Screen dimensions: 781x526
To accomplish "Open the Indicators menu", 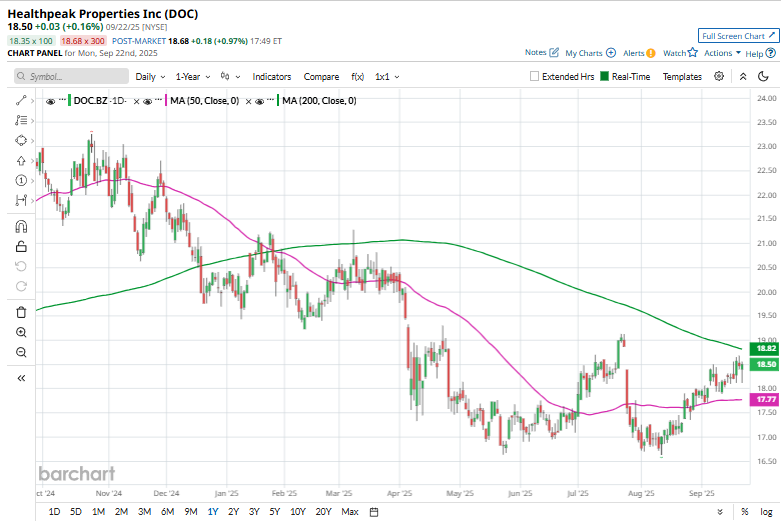I will [x=271, y=76].
